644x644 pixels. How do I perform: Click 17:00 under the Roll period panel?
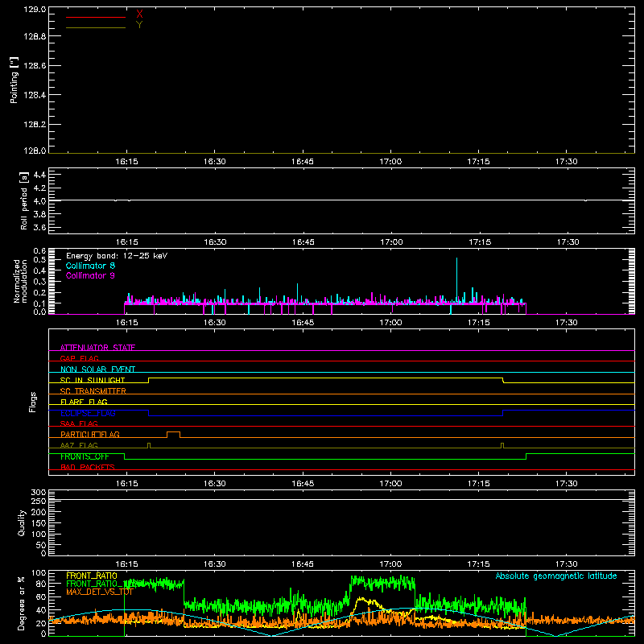391,242
